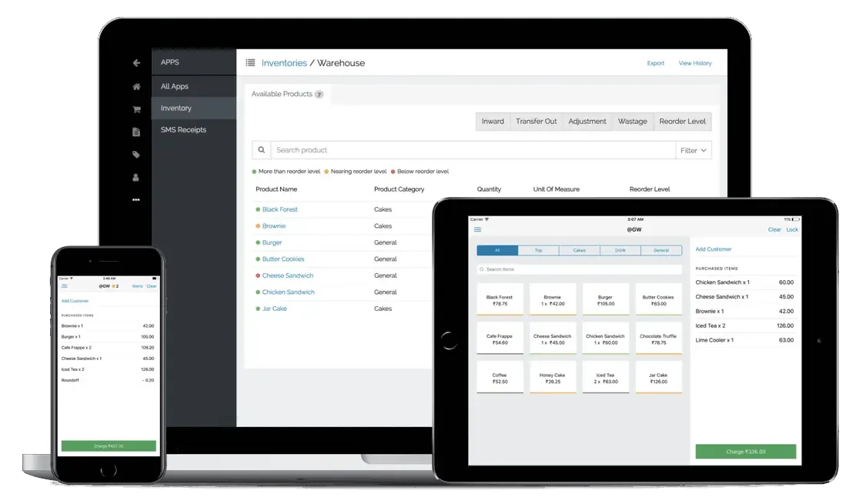Open the Black Forest product link
The height and width of the screenshot is (504, 849).
point(279,209)
